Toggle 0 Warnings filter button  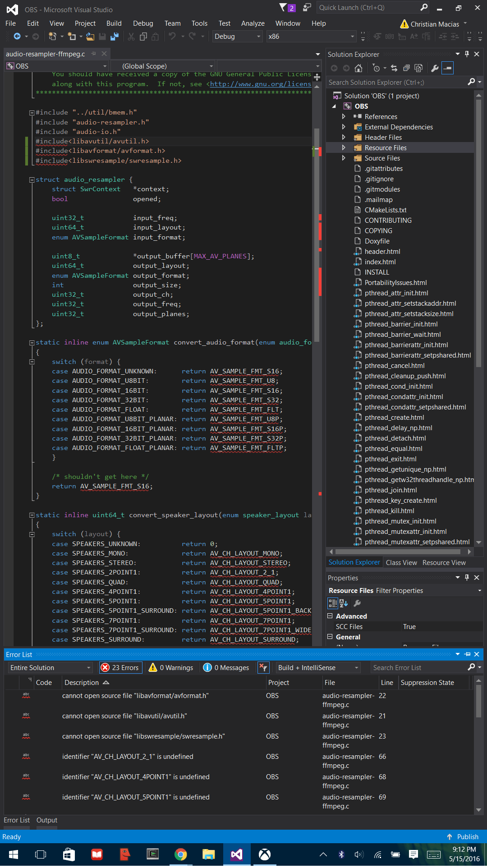pyautogui.click(x=171, y=667)
